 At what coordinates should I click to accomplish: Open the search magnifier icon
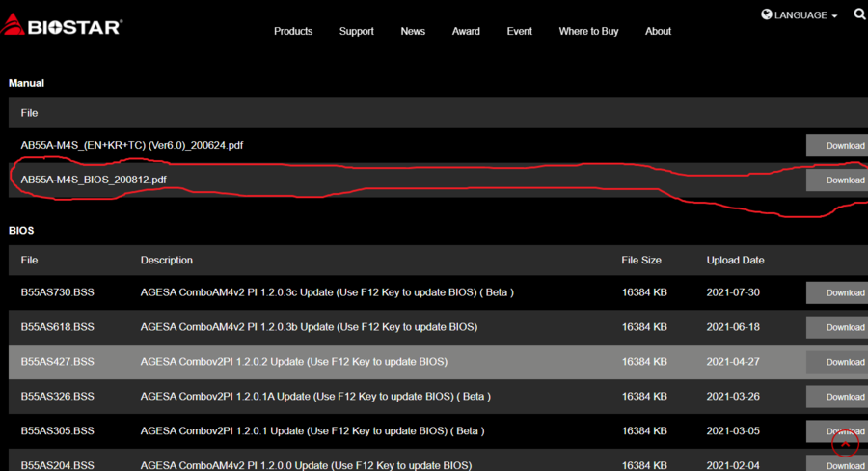click(860, 14)
